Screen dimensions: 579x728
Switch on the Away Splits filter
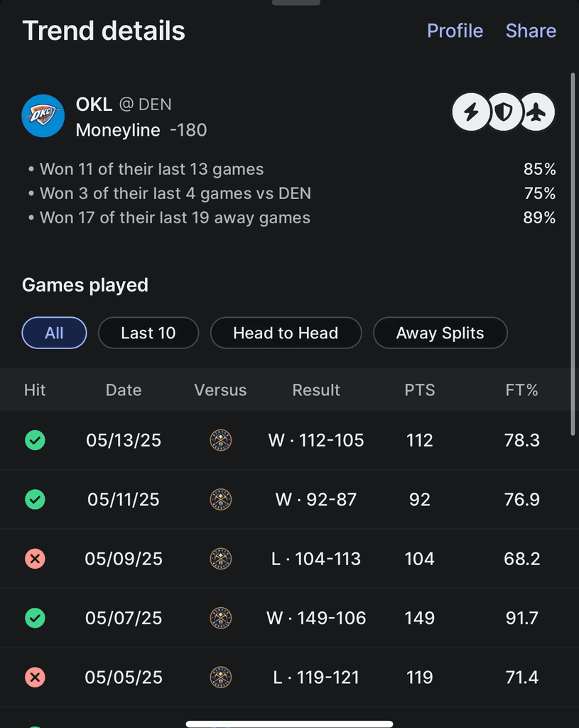440,333
